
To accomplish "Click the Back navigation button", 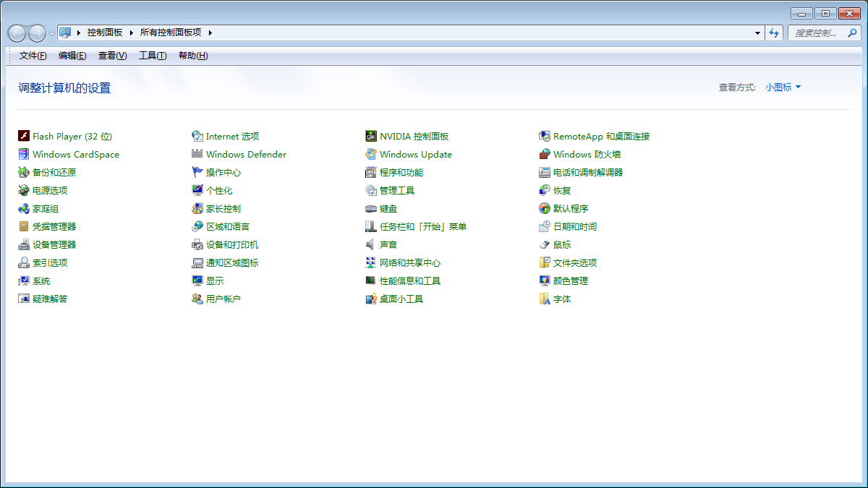I will coord(17,33).
